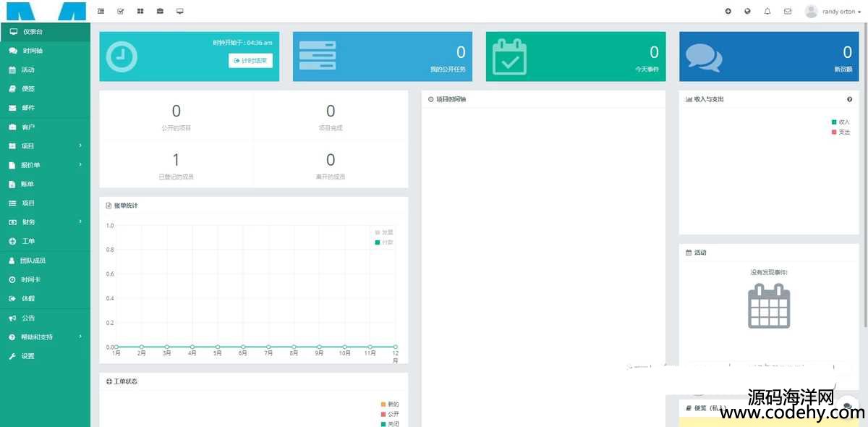Viewport: 868px width, 427px height.
Task: Open the 我的公开任务 card
Action: click(383, 56)
